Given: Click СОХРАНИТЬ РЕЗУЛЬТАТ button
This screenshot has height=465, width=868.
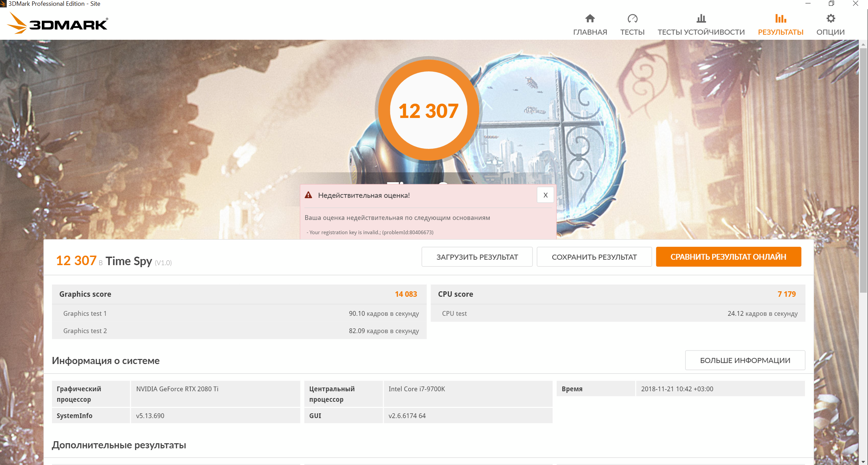Looking at the screenshot, I should tap(594, 257).
